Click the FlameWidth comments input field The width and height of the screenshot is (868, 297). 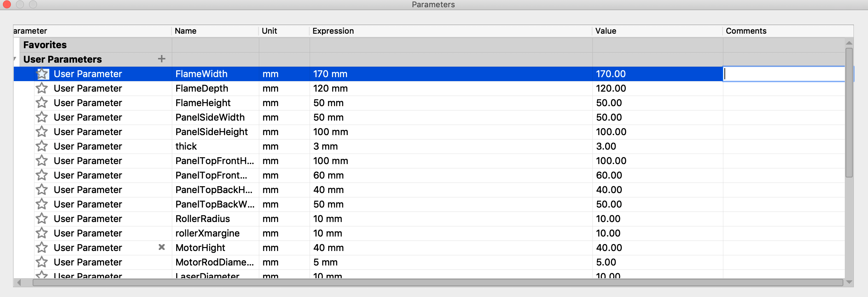[x=784, y=74]
